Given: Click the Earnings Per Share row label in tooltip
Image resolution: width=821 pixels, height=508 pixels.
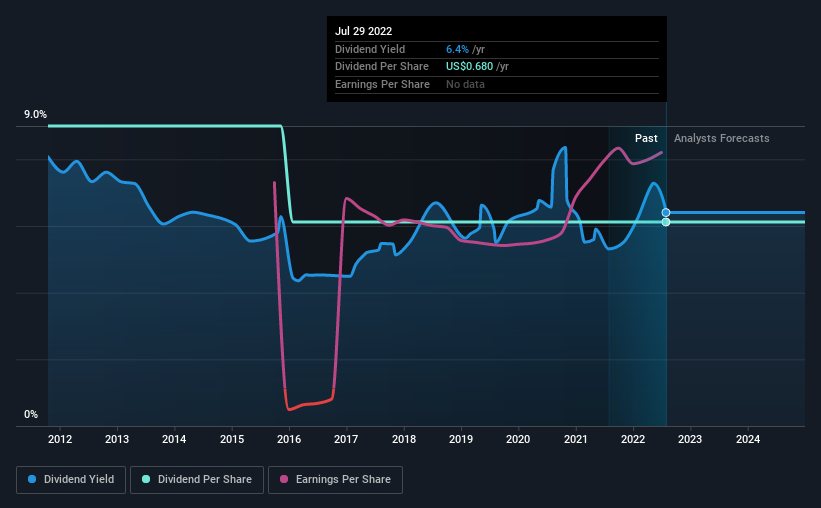Looking at the screenshot, I should [382, 84].
